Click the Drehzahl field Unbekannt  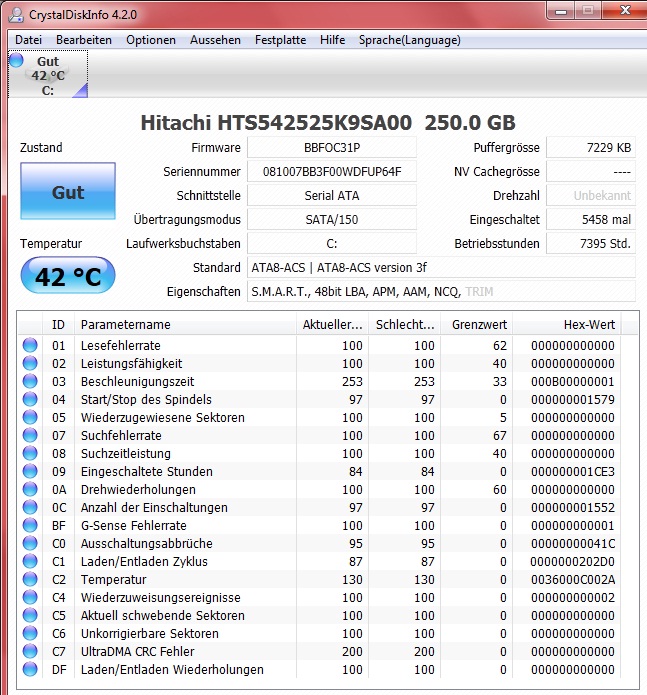tap(591, 195)
